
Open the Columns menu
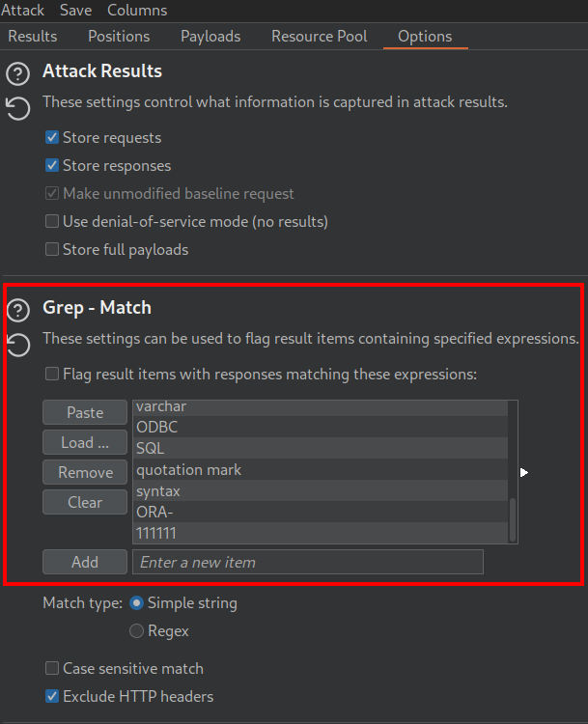(137, 11)
